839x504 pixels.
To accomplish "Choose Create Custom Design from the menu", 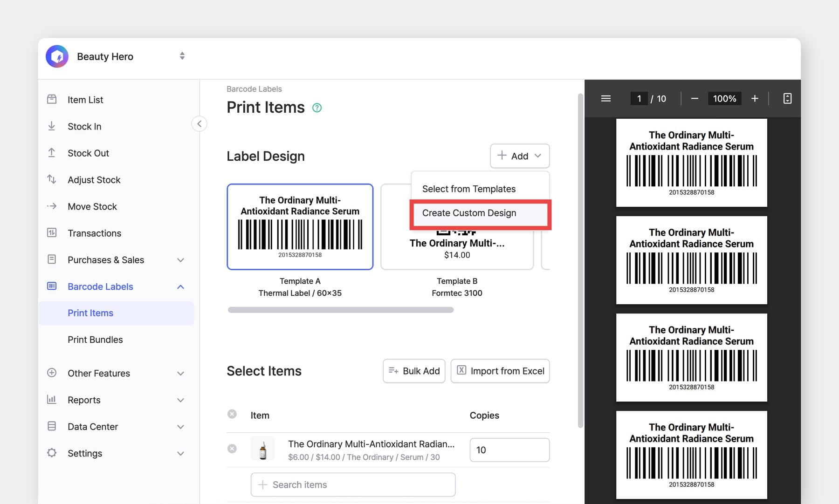I will [469, 213].
